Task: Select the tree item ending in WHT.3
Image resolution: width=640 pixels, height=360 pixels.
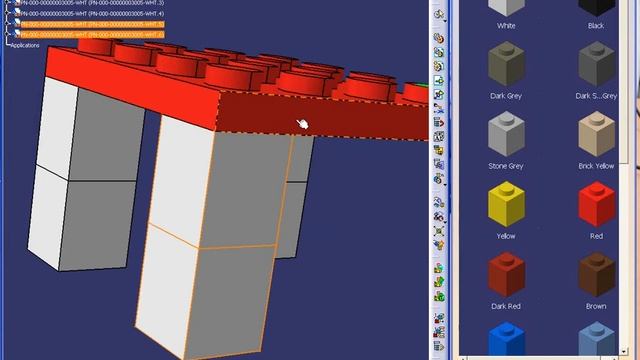Action: pos(92,2)
